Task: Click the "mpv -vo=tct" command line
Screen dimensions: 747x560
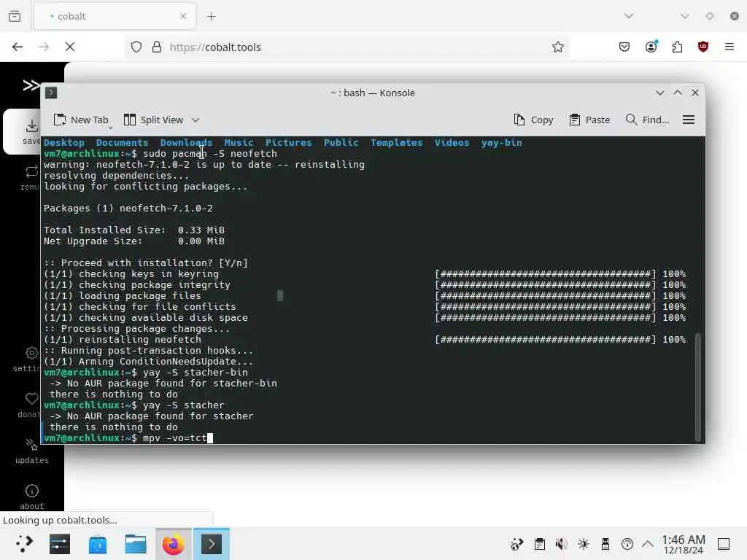Action: [175, 437]
